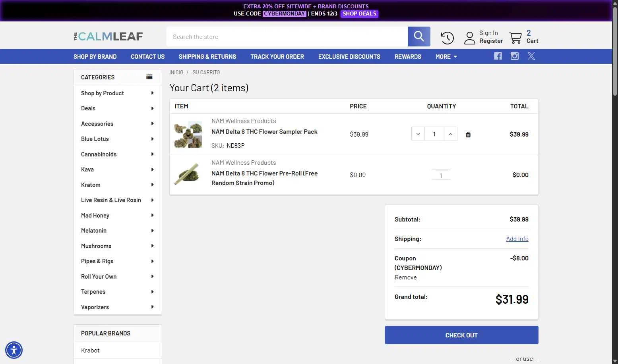Viewport: 618px width, 364px height.
Task: Open Rewards page
Action: click(x=408, y=56)
